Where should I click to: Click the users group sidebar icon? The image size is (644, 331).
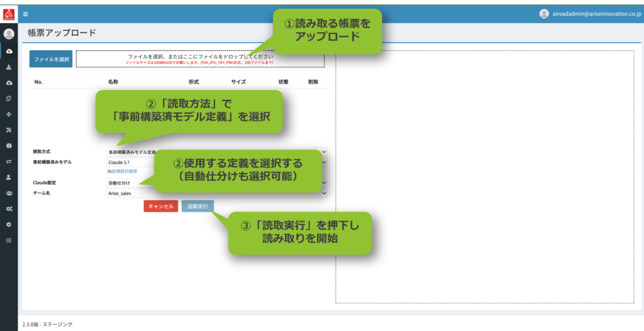click(x=9, y=193)
